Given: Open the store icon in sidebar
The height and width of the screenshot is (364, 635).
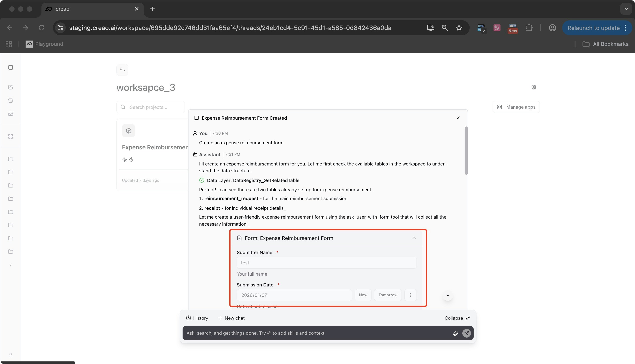Looking at the screenshot, I should click(11, 100).
